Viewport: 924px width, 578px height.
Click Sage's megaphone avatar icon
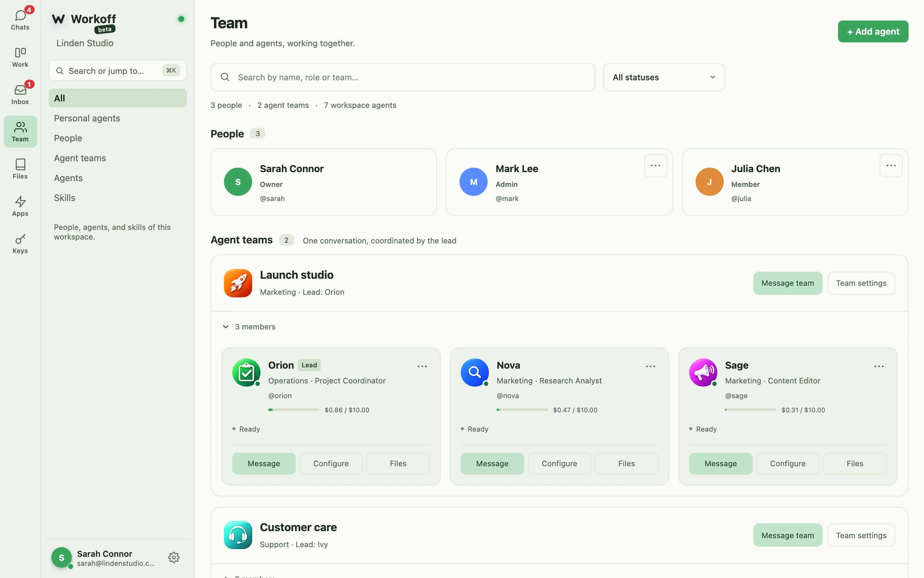point(703,372)
